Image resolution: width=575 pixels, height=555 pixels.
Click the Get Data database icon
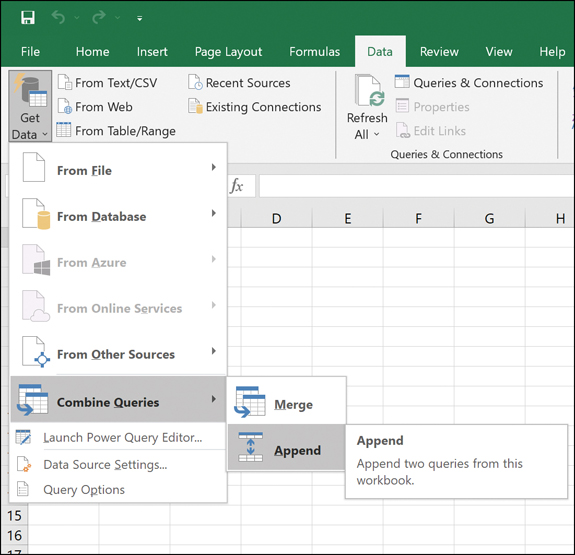(31, 90)
